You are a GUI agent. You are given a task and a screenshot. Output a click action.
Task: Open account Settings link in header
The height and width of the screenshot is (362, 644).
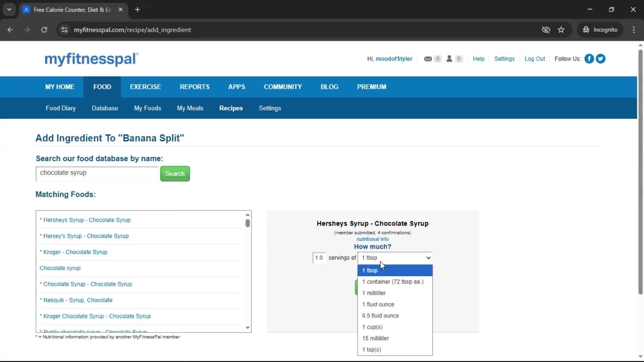pos(504,59)
